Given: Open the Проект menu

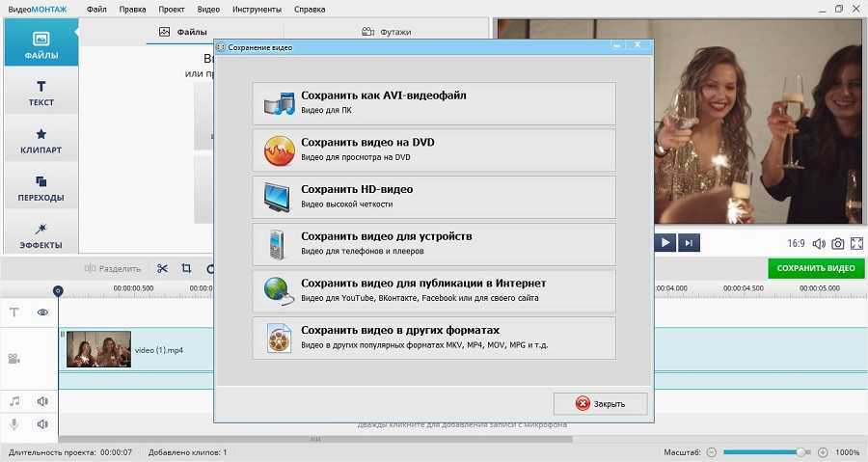Looking at the screenshot, I should pos(172,9).
